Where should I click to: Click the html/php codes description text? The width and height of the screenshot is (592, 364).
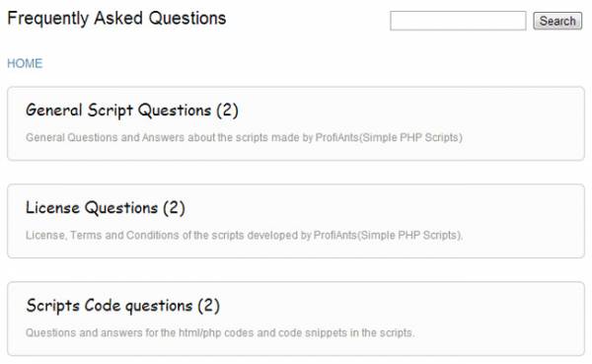(220, 333)
